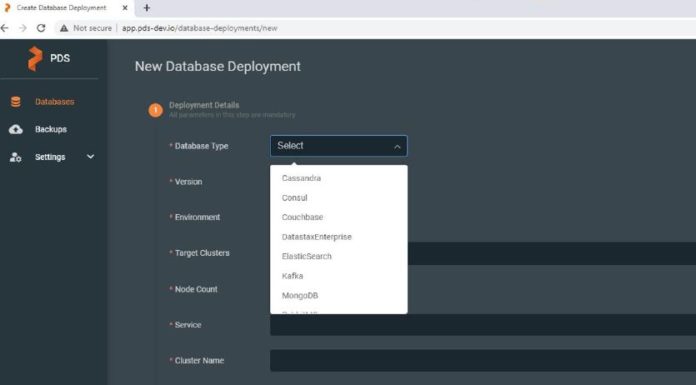Go back with browser back arrow

tap(5, 28)
